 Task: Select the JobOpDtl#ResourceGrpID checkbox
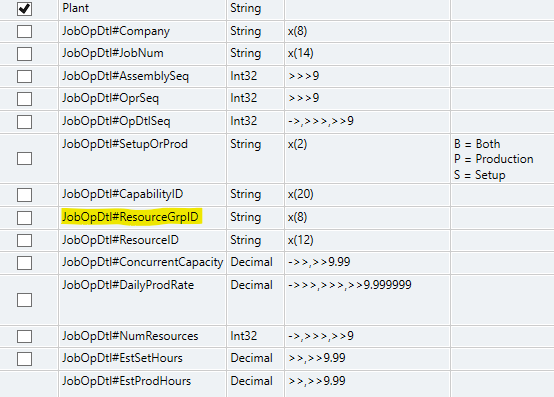(x=24, y=218)
